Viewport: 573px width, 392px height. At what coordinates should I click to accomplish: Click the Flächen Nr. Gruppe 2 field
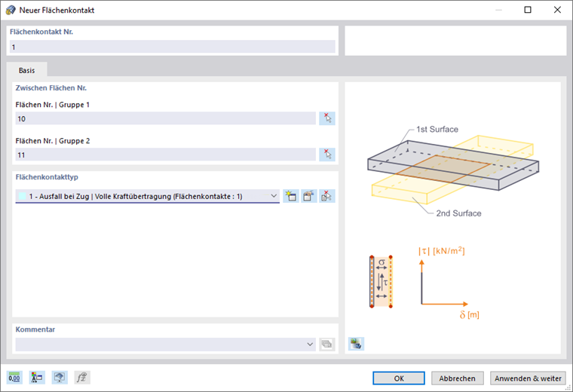(165, 155)
